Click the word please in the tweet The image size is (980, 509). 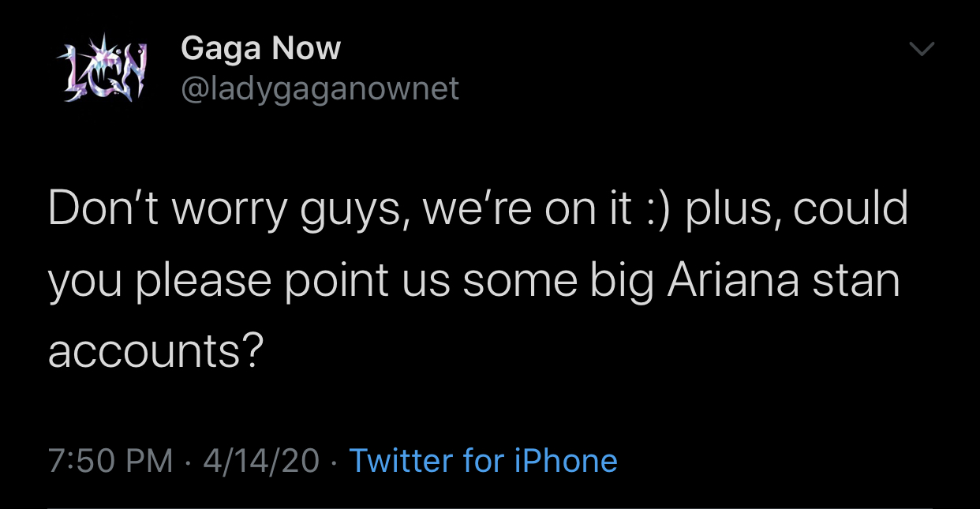coord(203,283)
